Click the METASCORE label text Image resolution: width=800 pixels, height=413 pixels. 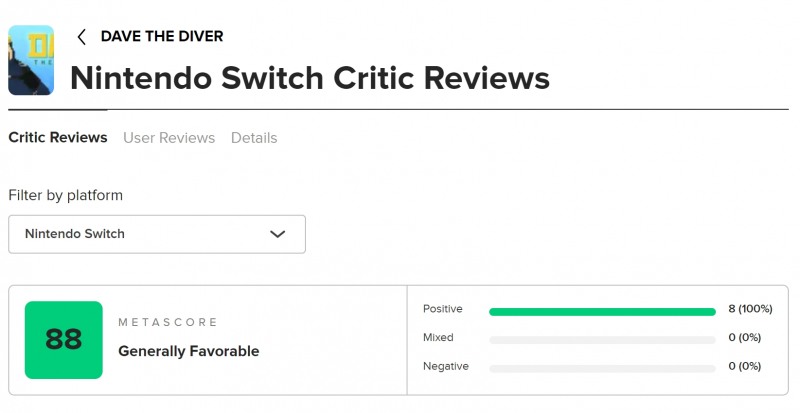167,322
